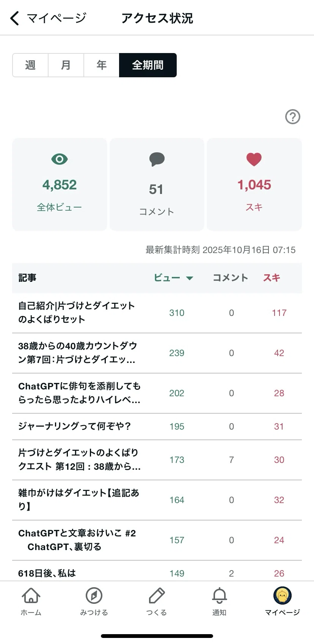314x644 pixels.
Task: Open article 雑巾がけはダイエット
Action: [x=157, y=500]
